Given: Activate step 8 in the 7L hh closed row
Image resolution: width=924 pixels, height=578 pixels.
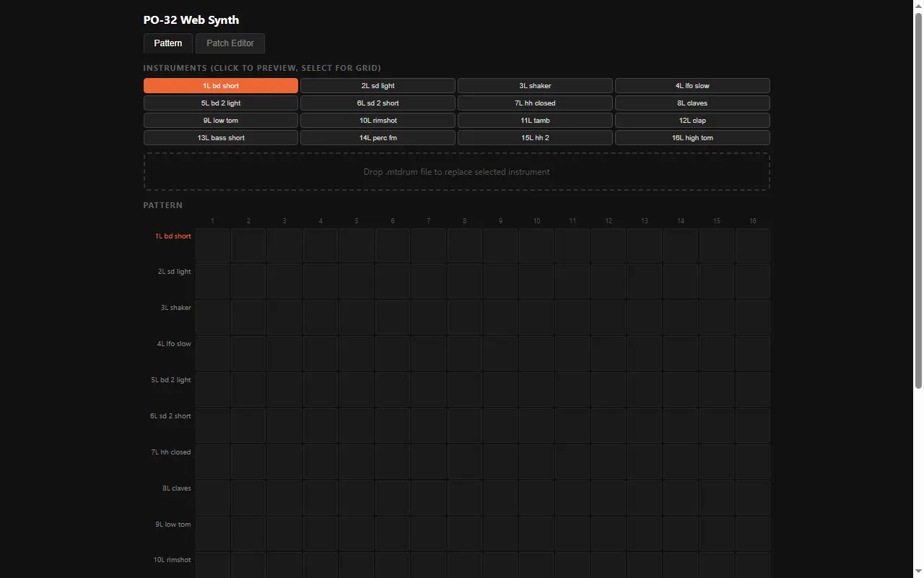Looking at the screenshot, I should tap(465, 462).
